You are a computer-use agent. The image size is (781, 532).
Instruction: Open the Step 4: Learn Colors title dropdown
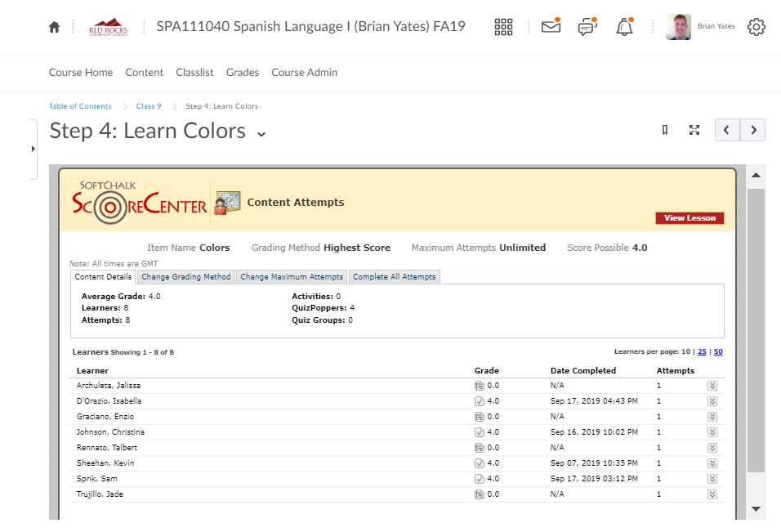[261, 133]
